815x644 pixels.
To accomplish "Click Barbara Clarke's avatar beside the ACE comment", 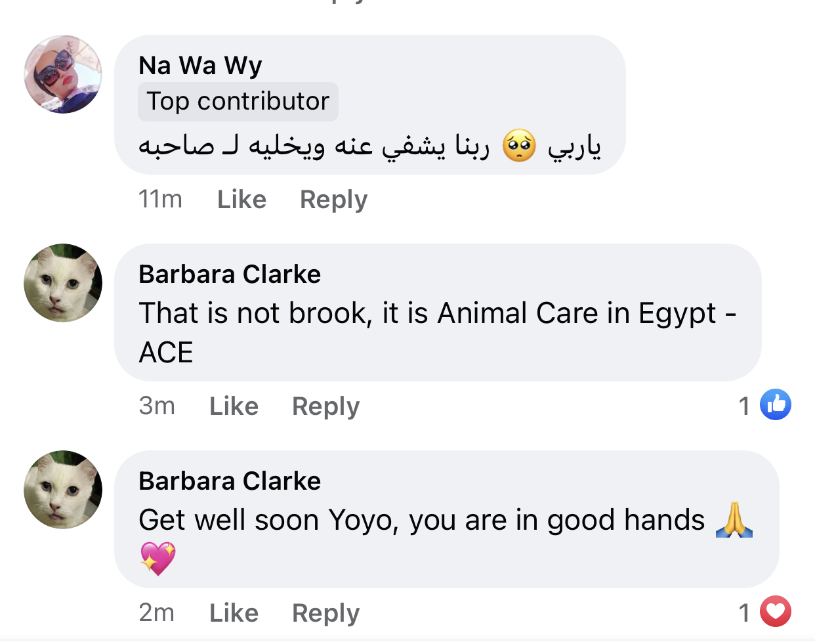I will 63,283.
